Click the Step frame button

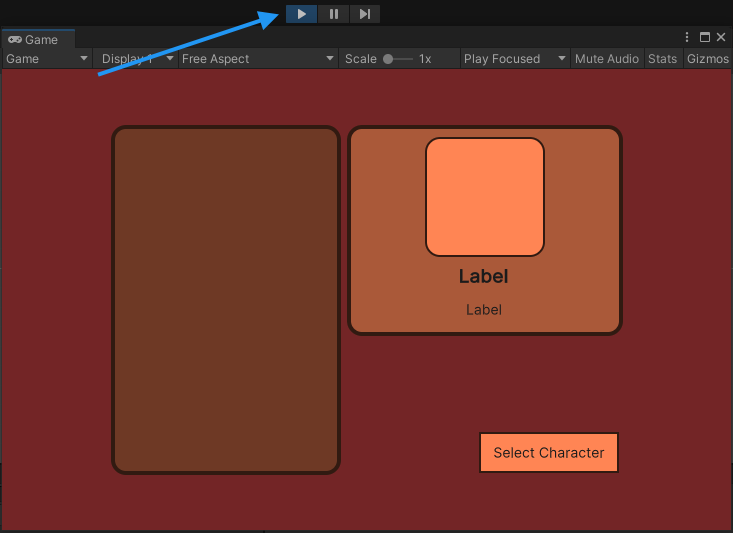[x=364, y=14]
